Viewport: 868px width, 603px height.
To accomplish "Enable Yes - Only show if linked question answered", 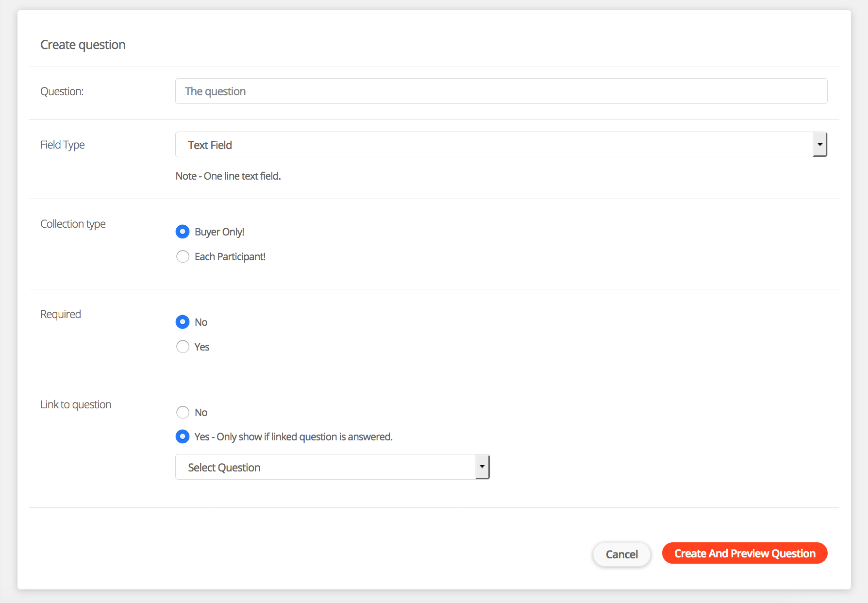I will coord(183,436).
